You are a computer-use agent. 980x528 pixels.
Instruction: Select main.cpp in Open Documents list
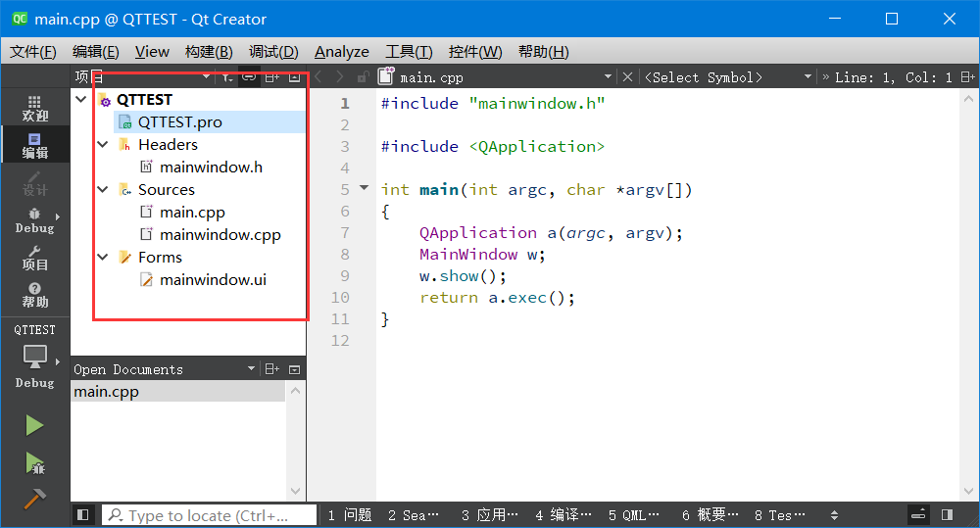(178, 391)
